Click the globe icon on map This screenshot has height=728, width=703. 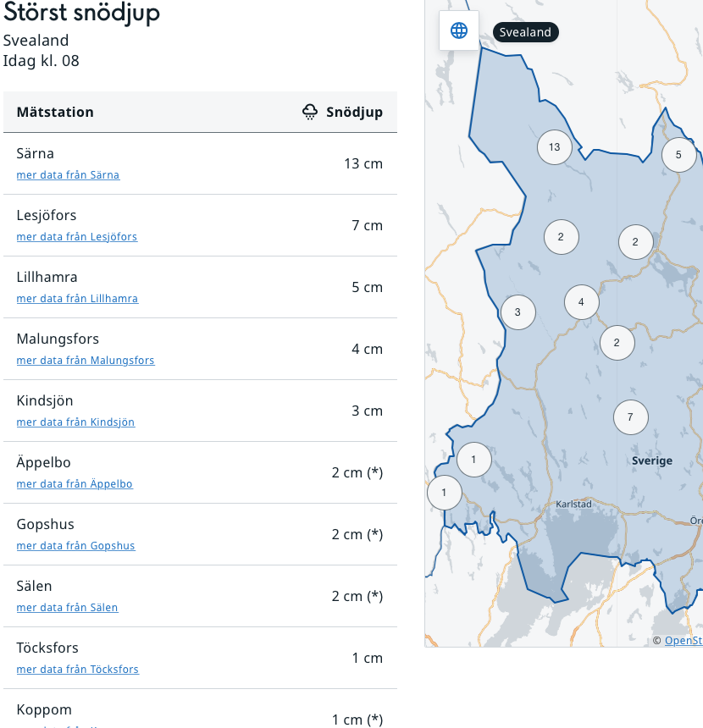click(459, 31)
